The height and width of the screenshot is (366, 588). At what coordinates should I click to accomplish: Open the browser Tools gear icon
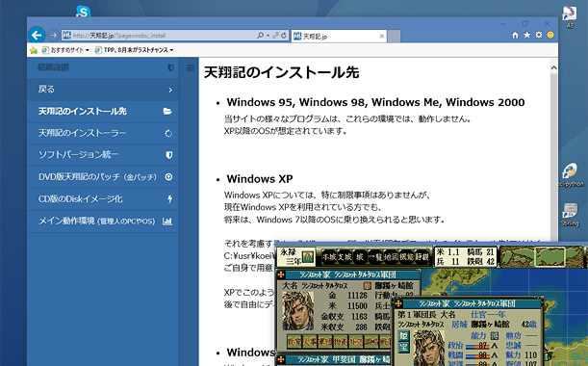coord(539,35)
